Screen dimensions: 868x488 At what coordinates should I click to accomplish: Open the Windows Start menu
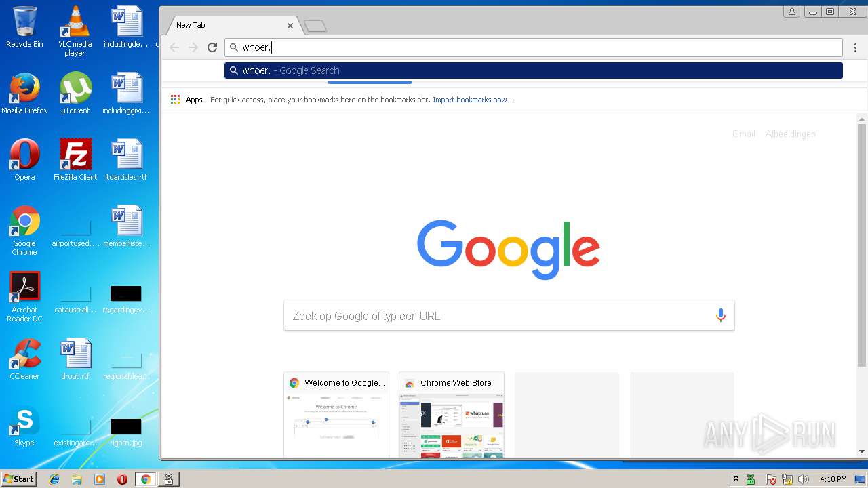(x=19, y=479)
